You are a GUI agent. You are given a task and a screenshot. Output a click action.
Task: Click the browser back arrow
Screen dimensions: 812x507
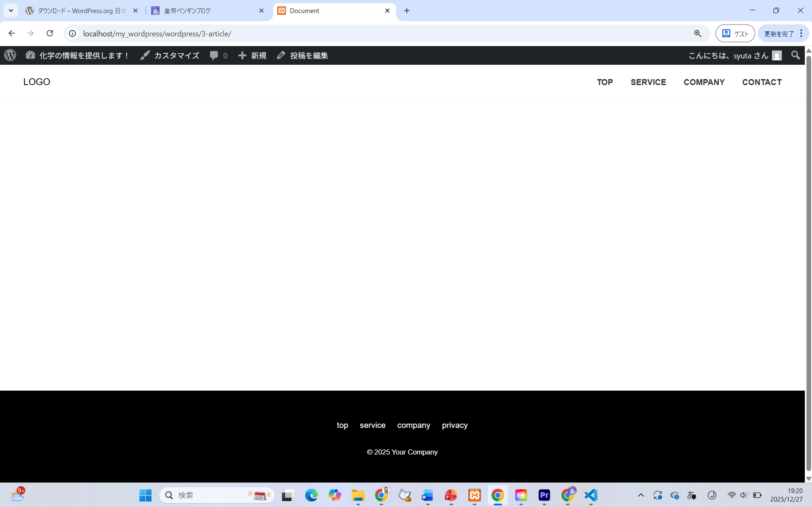11,33
